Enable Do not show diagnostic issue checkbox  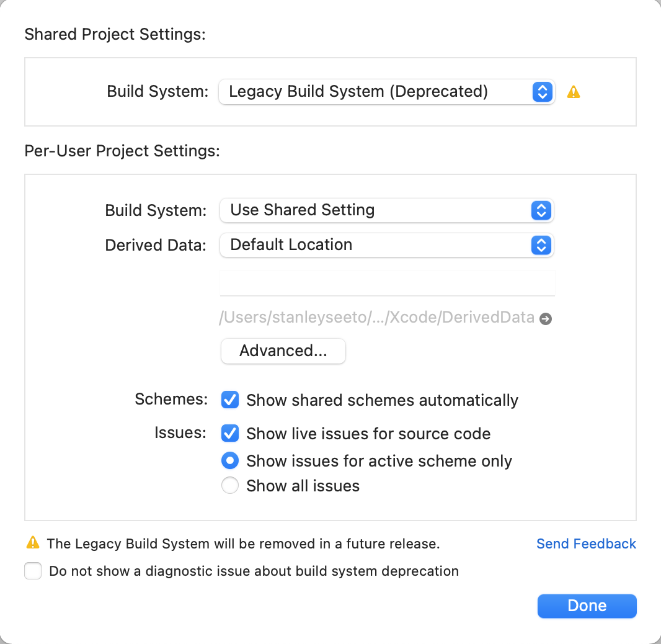point(33,571)
